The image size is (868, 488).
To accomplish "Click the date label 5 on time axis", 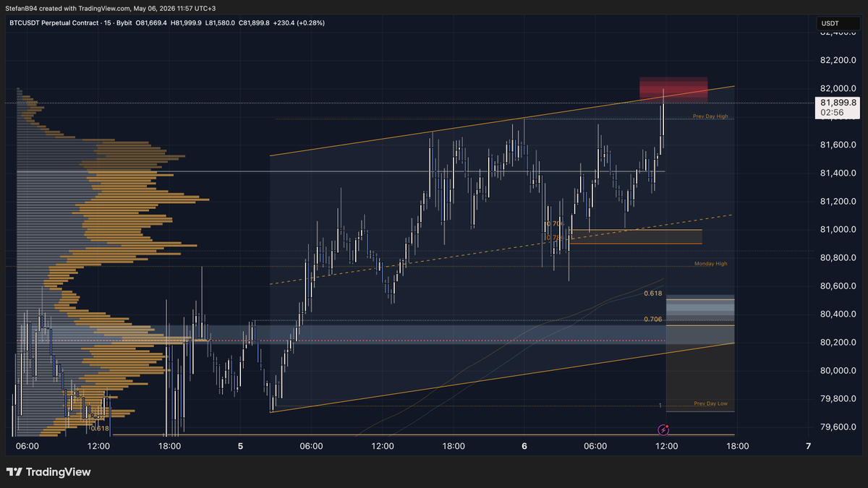I will tap(240, 447).
